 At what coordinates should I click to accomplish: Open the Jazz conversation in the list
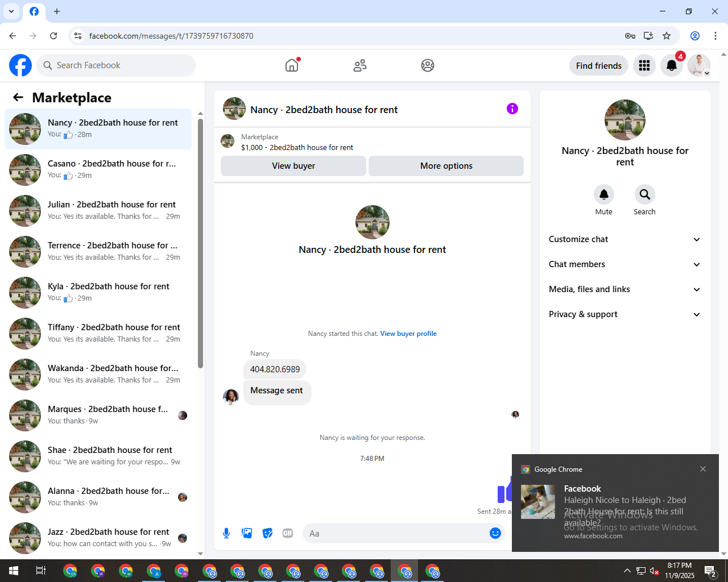98,538
